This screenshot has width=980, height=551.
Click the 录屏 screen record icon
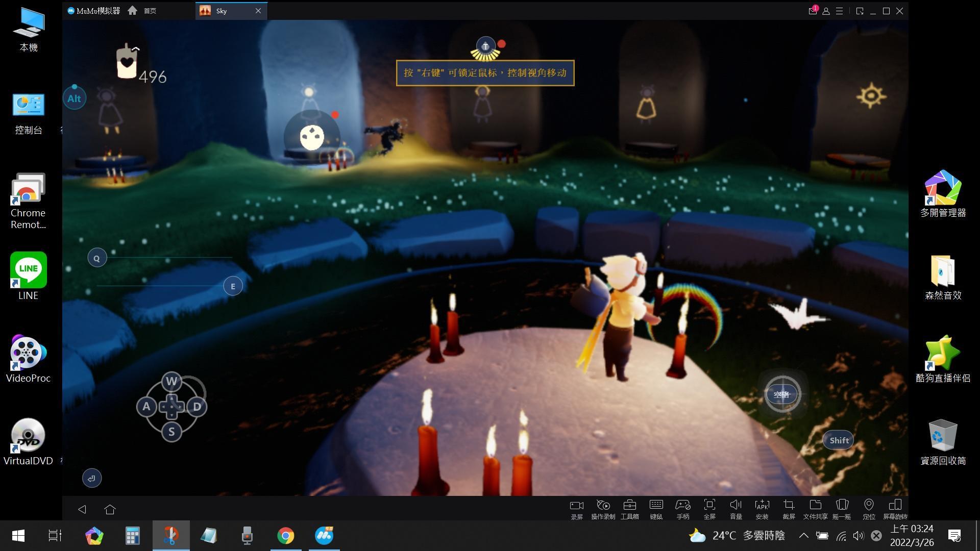click(x=577, y=509)
